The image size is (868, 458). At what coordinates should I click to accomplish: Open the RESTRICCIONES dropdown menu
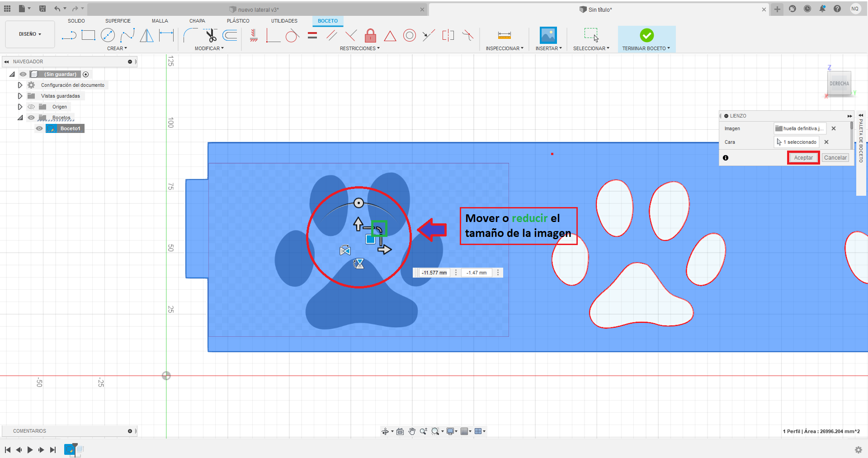[x=360, y=48]
